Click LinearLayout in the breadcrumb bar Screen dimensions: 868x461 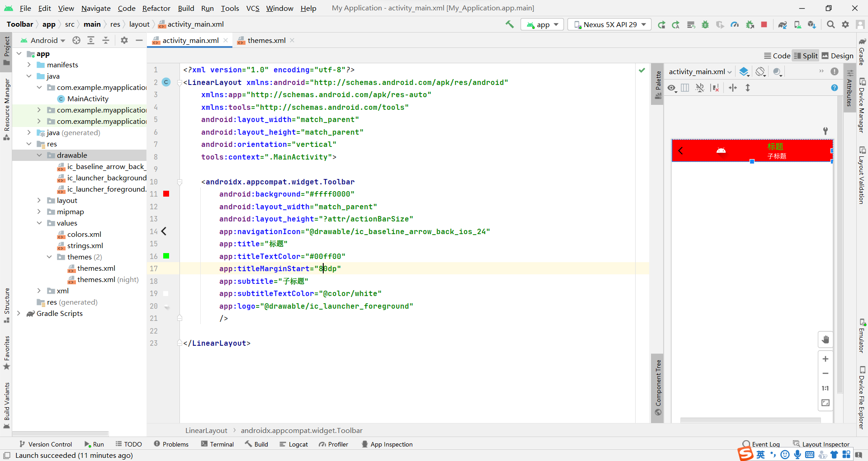coord(206,430)
